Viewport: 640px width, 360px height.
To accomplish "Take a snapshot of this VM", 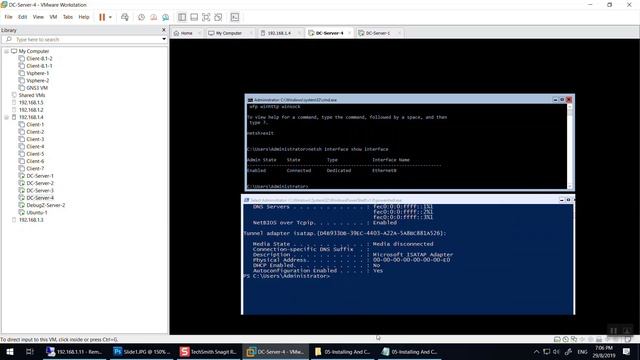I will pos(141,17).
